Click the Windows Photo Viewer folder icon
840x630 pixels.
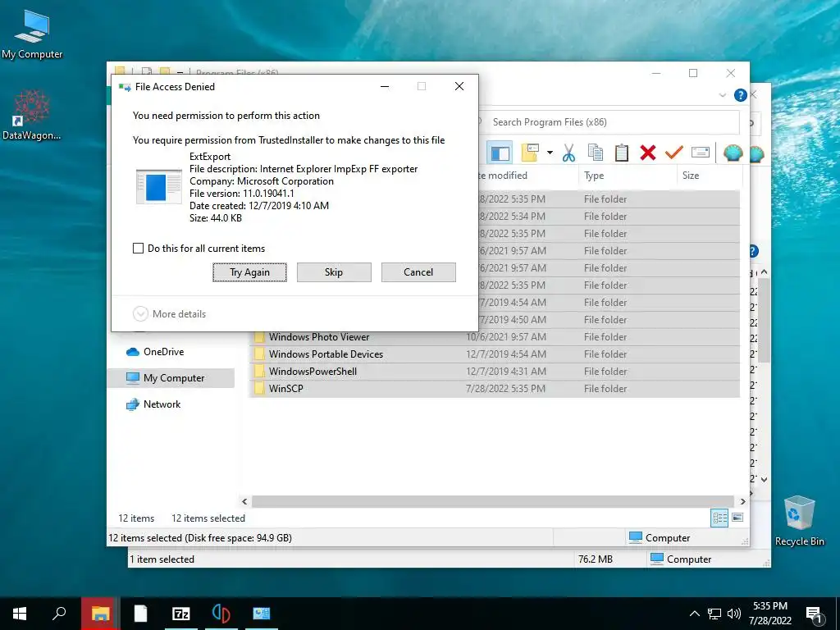pyautogui.click(x=259, y=337)
